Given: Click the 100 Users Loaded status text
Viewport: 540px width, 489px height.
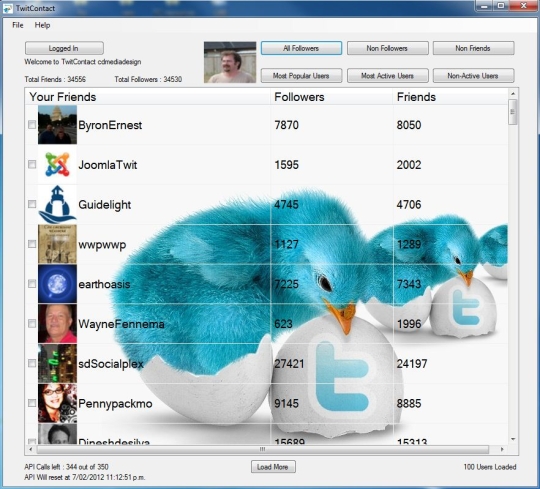Looking at the screenshot, I should click(x=490, y=467).
